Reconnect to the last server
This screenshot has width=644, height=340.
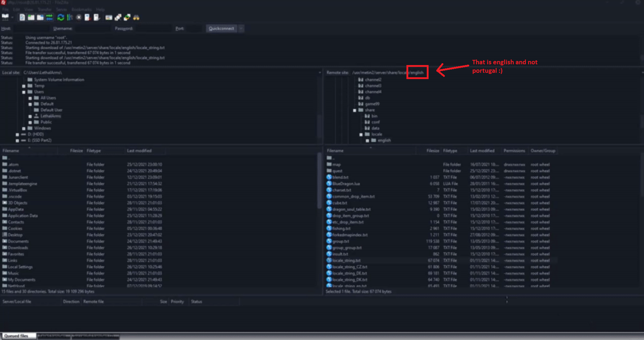coord(97,17)
